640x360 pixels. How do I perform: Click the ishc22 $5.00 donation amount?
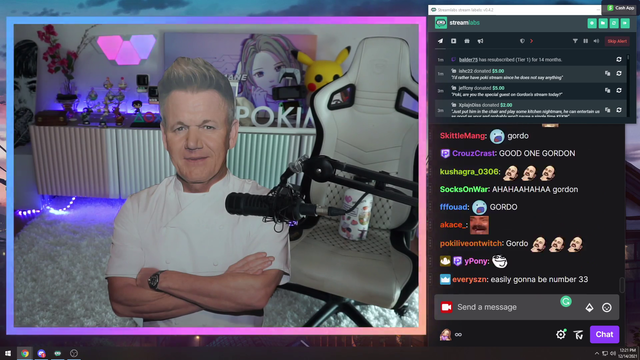(498, 71)
